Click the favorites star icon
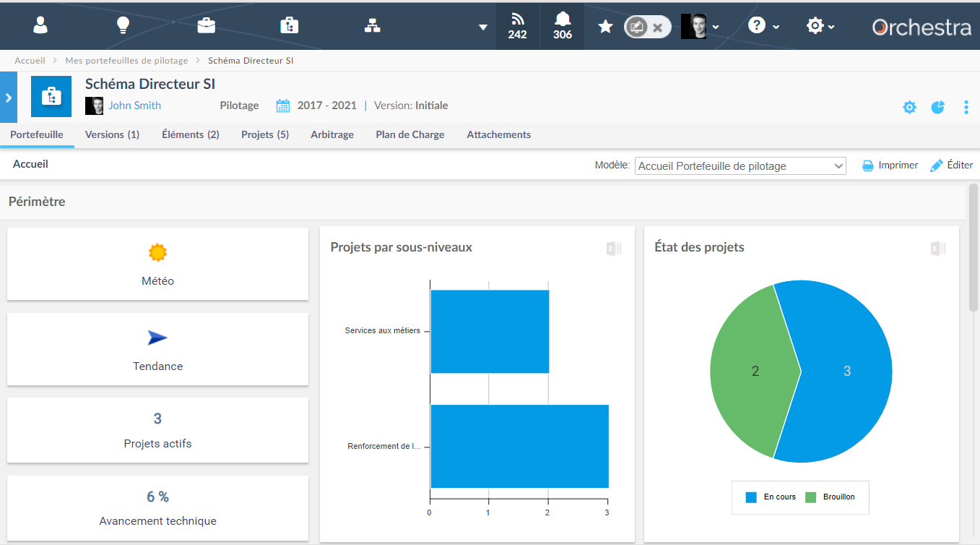This screenshot has width=980, height=545. pos(605,25)
